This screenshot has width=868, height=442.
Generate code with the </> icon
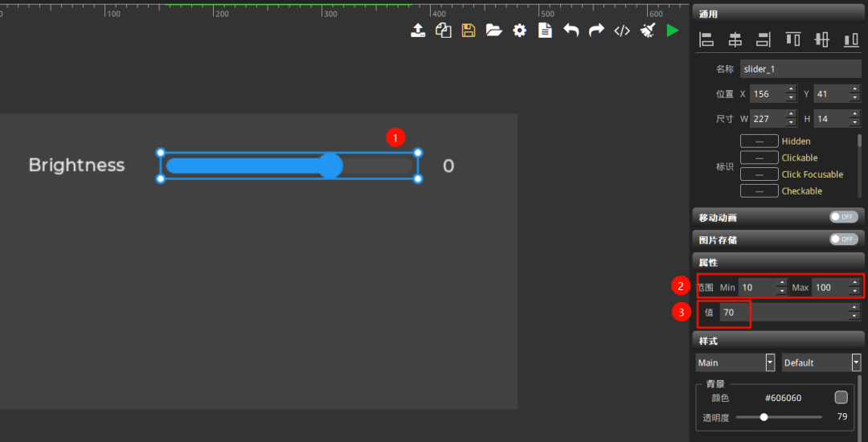click(622, 31)
